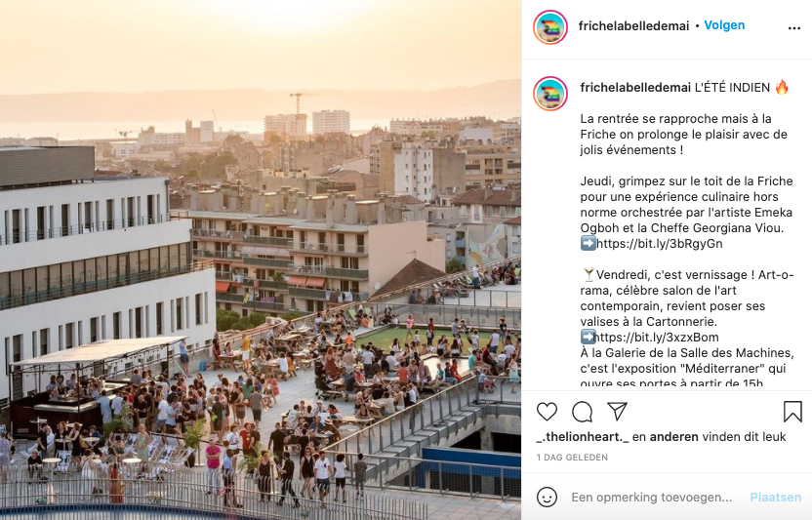Open comments via the speech bubble icon
This screenshot has width=812, height=520.
pyautogui.click(x=582, y=412)
